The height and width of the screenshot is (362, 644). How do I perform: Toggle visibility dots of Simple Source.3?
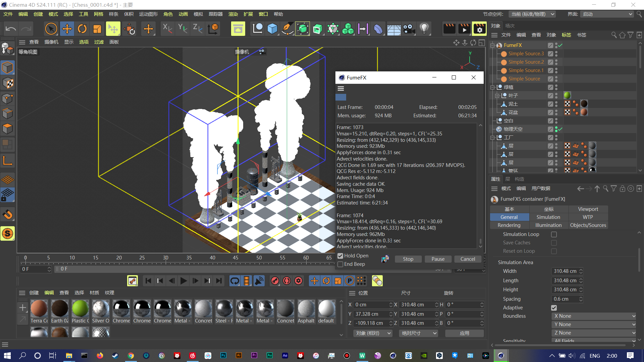556,54
